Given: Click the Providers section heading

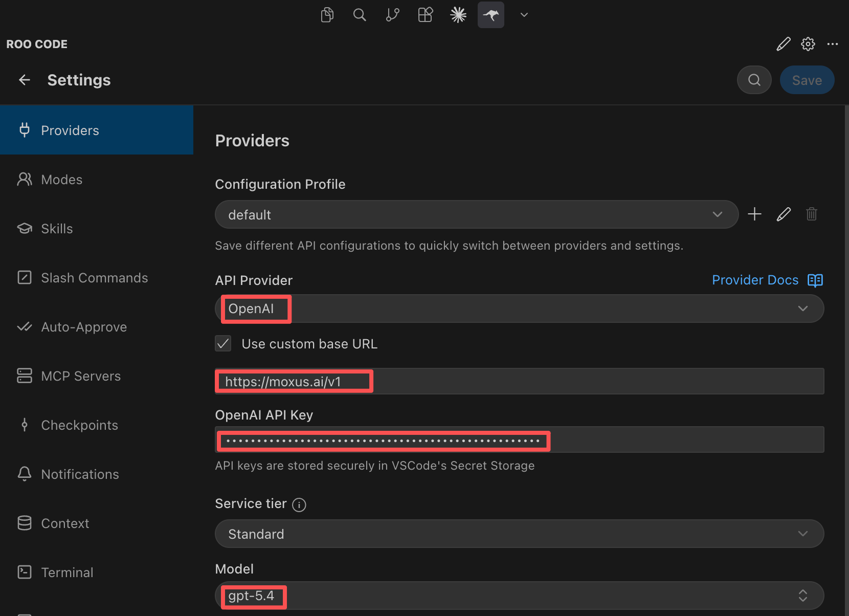Looking at the screenshot, I should pos(252,141).
